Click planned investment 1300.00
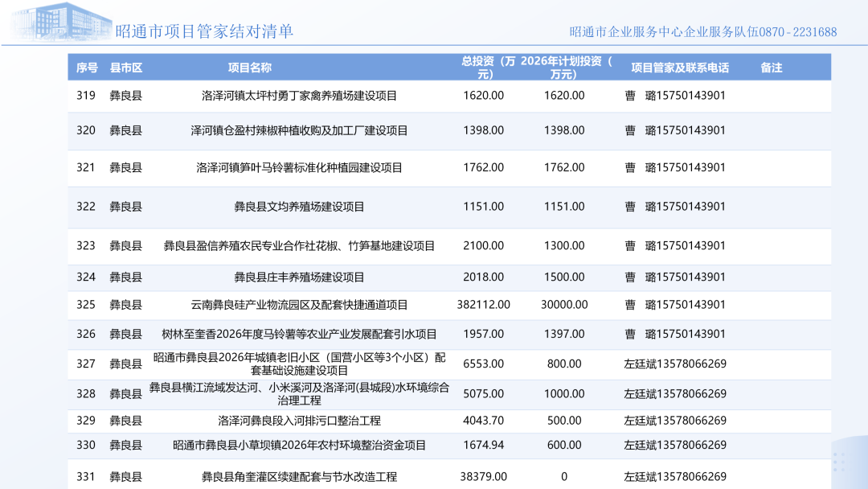This screenshot has height=489, width=868. point(564,245)
